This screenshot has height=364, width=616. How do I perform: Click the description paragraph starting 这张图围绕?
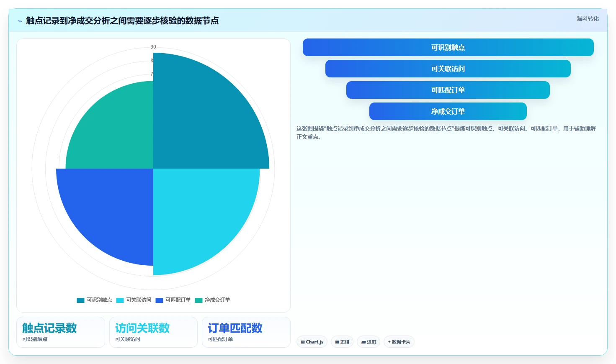pos(446,133)
